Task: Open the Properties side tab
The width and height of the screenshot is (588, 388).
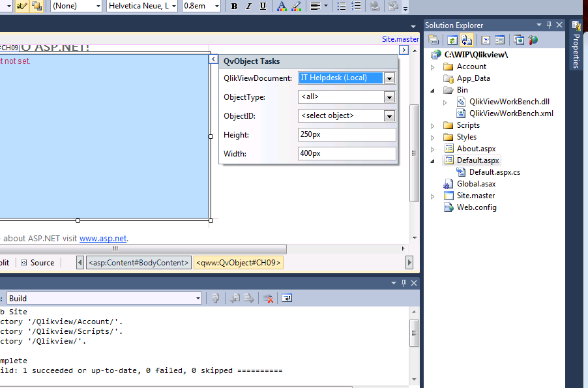Action: pos(576,46)
